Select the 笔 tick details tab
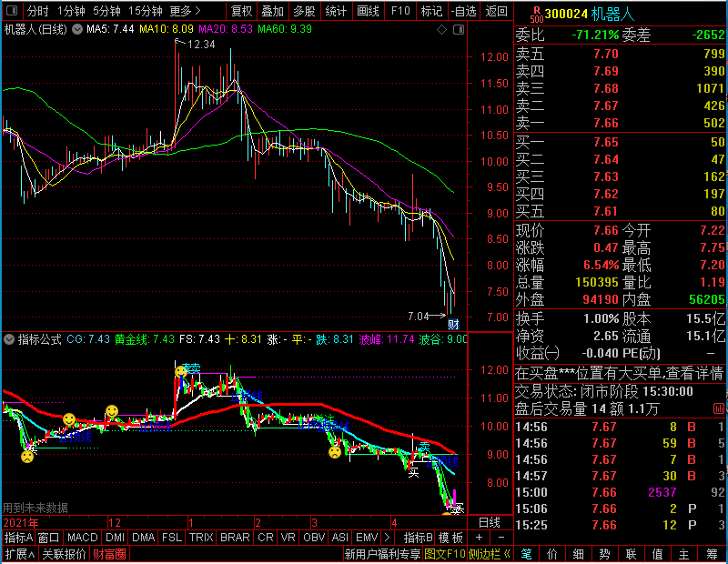The width and height of the screenshot is (728, 564). click(x=527, y=554)
